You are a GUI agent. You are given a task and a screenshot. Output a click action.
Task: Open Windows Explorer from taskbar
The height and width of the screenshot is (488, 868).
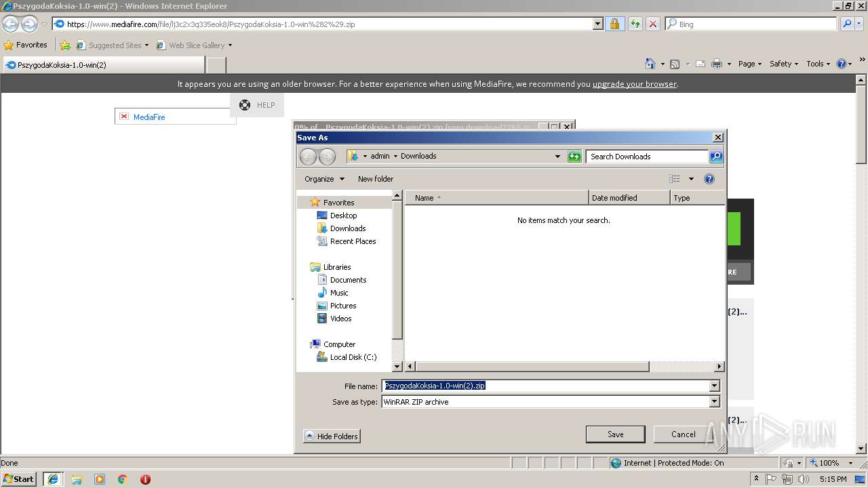click(x=77, y=479)
